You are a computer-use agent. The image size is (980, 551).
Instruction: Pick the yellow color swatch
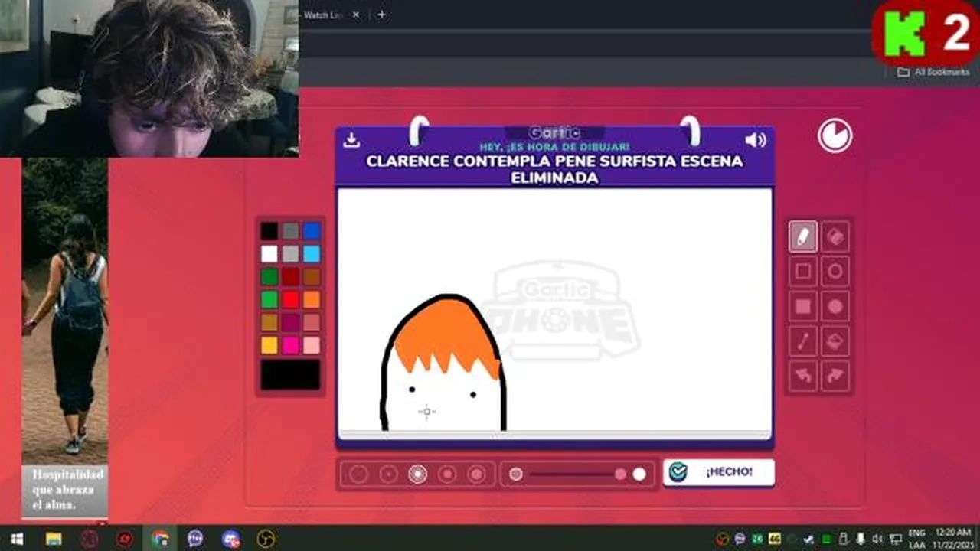pyautogui.click(x=269, y=345)
